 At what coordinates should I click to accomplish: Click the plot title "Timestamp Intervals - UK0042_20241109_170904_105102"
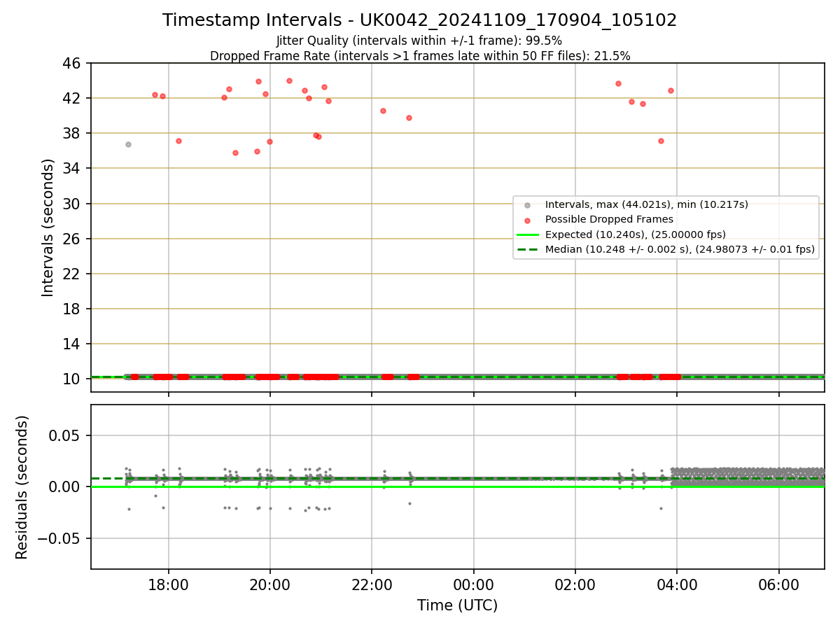pos(420,20)
